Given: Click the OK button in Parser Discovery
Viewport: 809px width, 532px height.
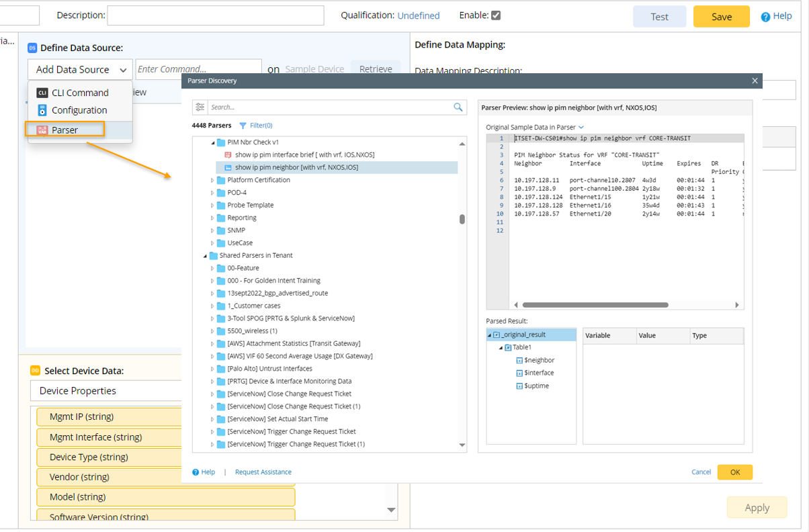Looking at the screenshot, I should click(734, 472).
